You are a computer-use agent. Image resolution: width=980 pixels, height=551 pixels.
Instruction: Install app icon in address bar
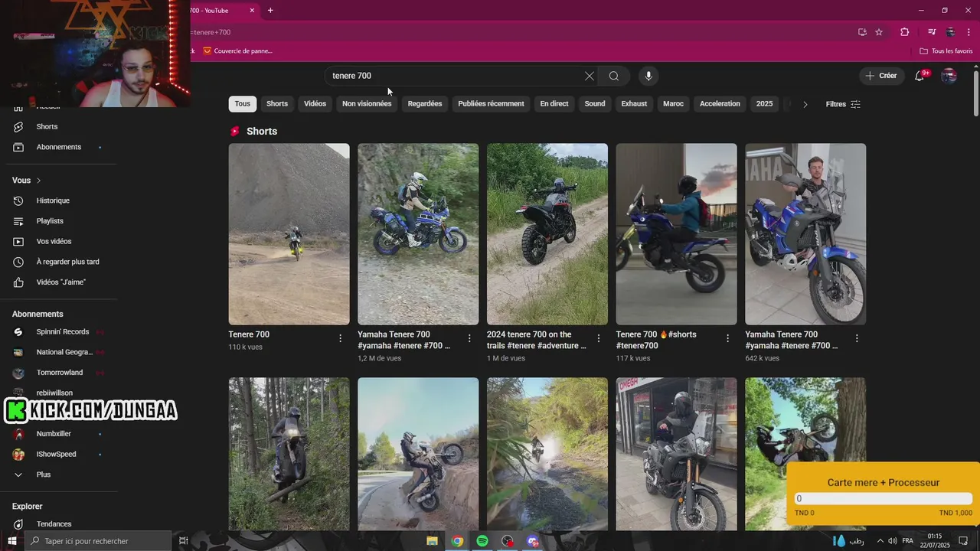click(x=862, y=32)
